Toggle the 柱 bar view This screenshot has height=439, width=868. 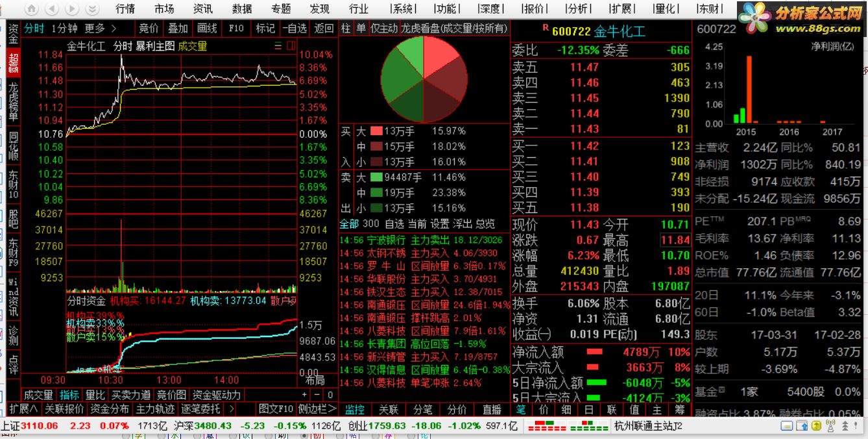[346, 29]
